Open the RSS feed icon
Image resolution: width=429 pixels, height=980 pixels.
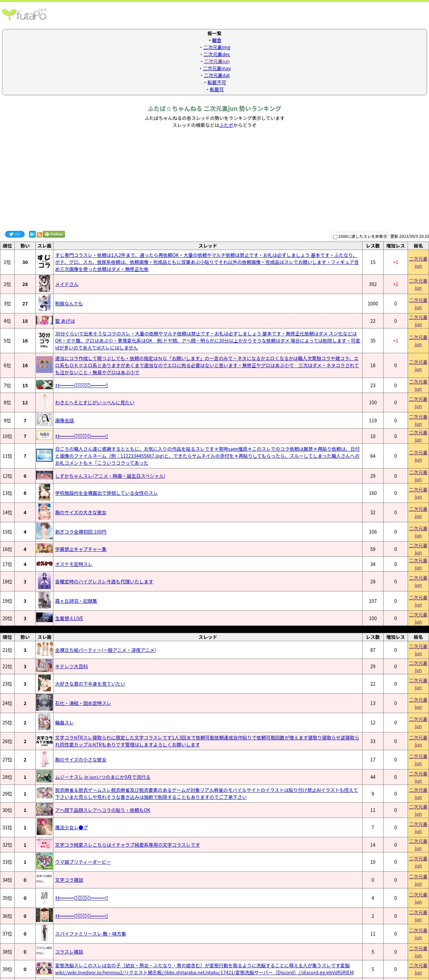pos(39,235)
